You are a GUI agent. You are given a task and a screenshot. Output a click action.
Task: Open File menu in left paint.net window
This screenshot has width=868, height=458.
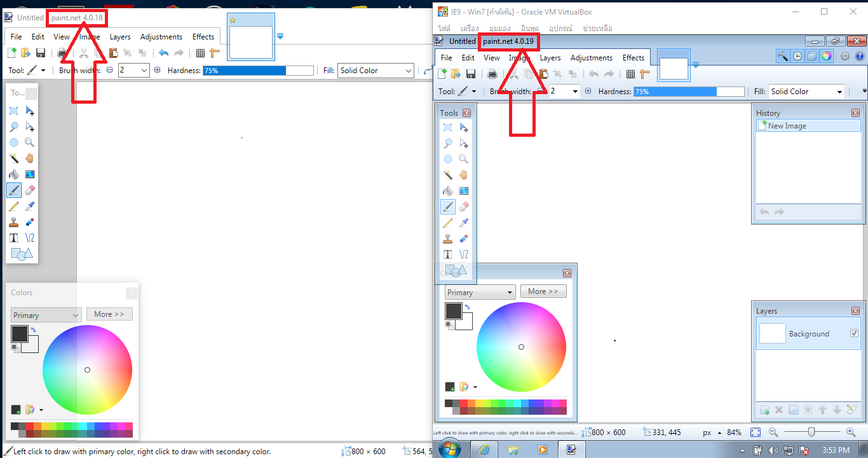tap(16, 37)
